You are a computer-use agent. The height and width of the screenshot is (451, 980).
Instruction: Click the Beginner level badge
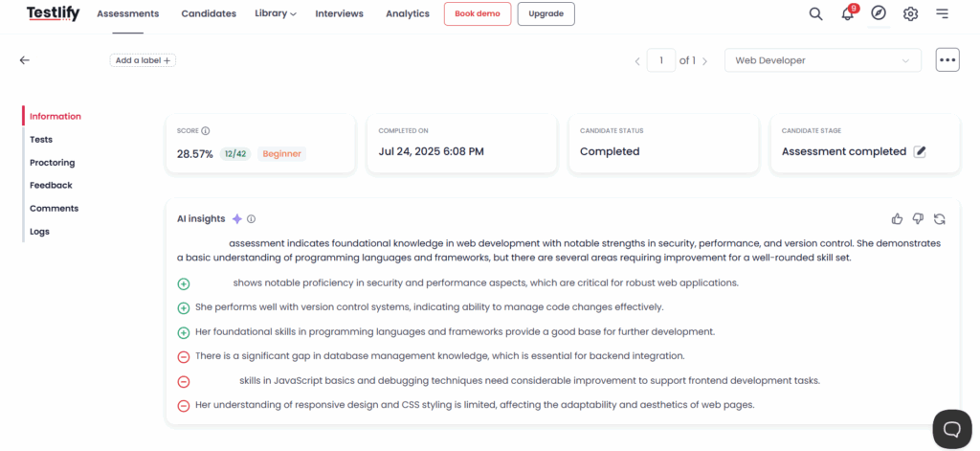282,154
